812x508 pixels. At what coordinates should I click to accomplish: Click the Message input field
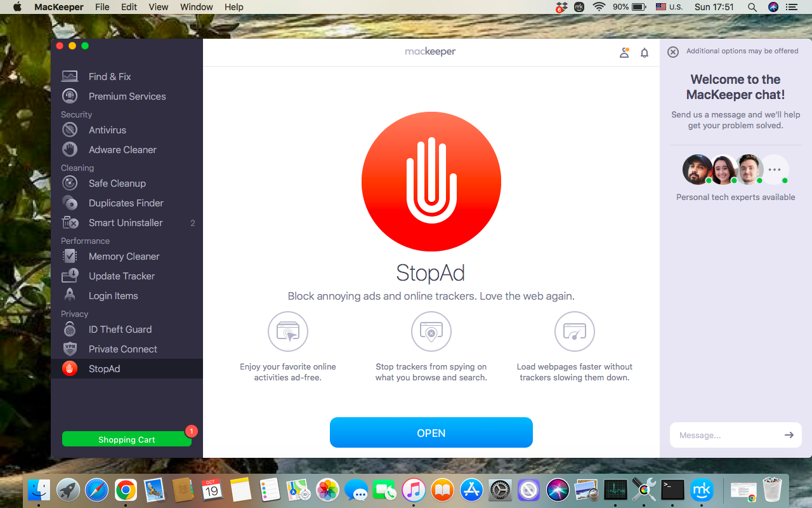[723, 435]
